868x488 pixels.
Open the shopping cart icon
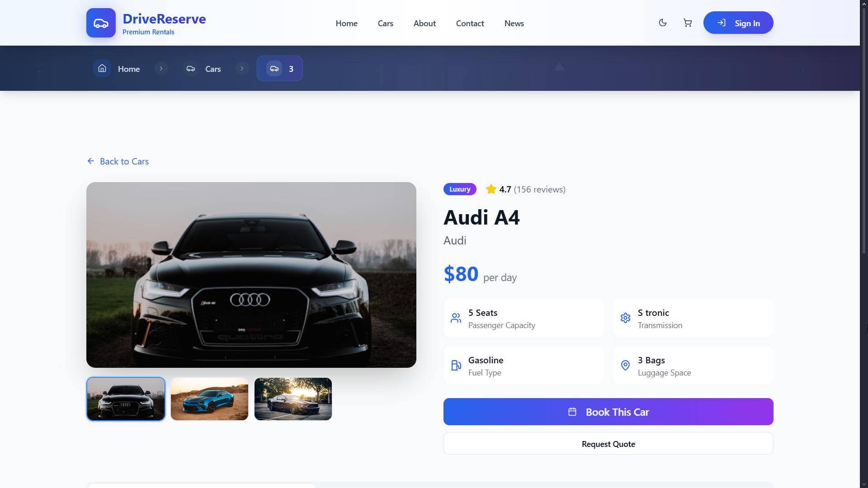688,23
